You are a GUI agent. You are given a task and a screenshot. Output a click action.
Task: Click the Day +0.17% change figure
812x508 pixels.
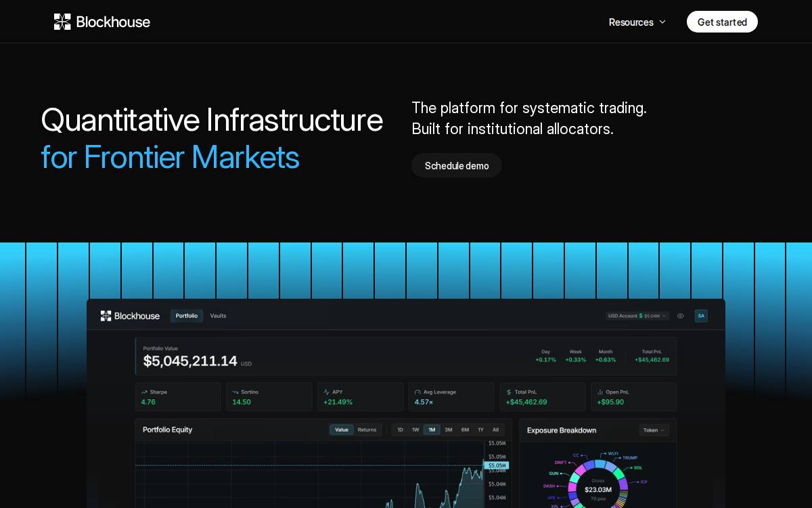pos(545,360)
